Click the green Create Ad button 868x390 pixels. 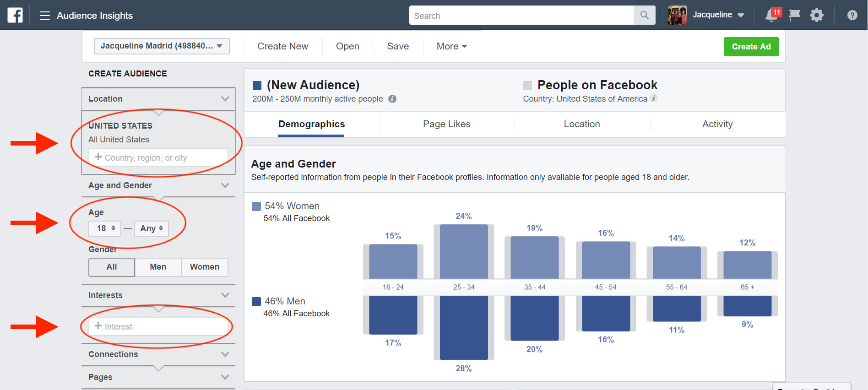[751, 47]
